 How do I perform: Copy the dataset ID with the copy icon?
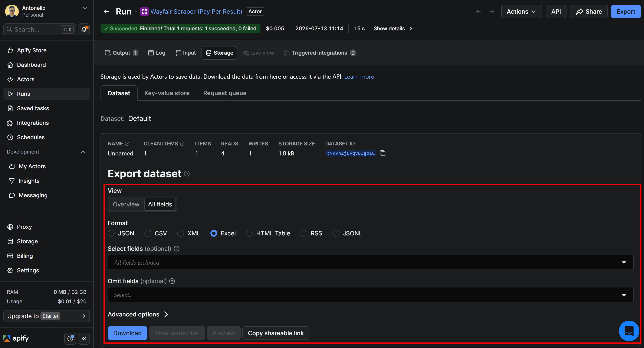click(382, 153)
